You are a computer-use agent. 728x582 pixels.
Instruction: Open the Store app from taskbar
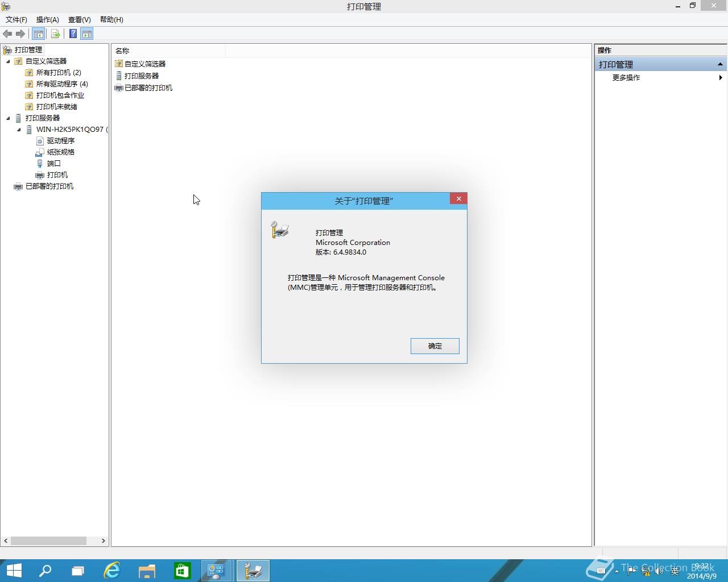[x=181, y=571]
